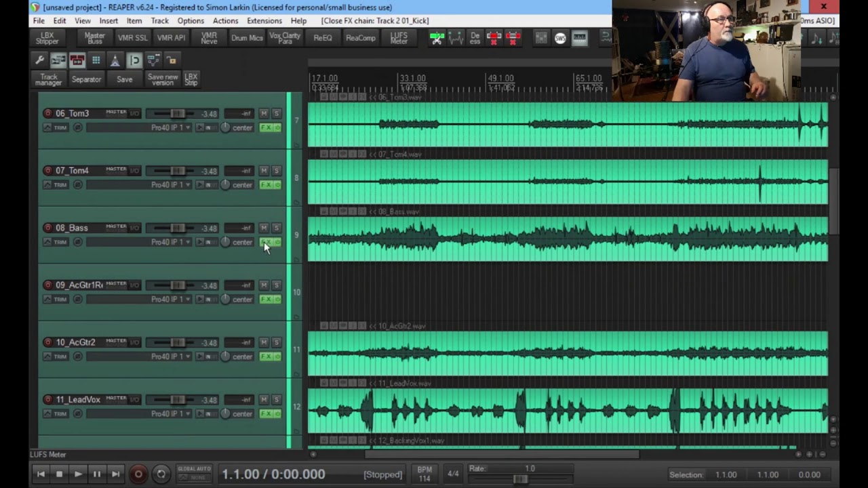Click go to project start button
868x488 pixels.
[40, 474]
